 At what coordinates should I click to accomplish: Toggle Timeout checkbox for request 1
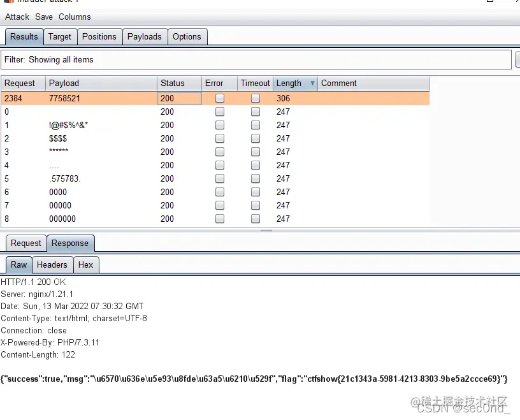256,125
